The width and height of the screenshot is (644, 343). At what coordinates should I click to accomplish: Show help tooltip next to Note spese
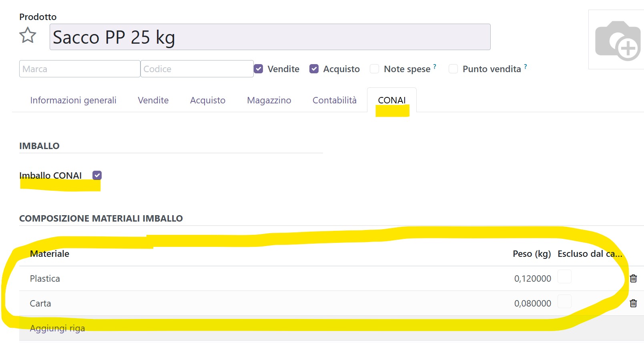click(x=435, y=67)
